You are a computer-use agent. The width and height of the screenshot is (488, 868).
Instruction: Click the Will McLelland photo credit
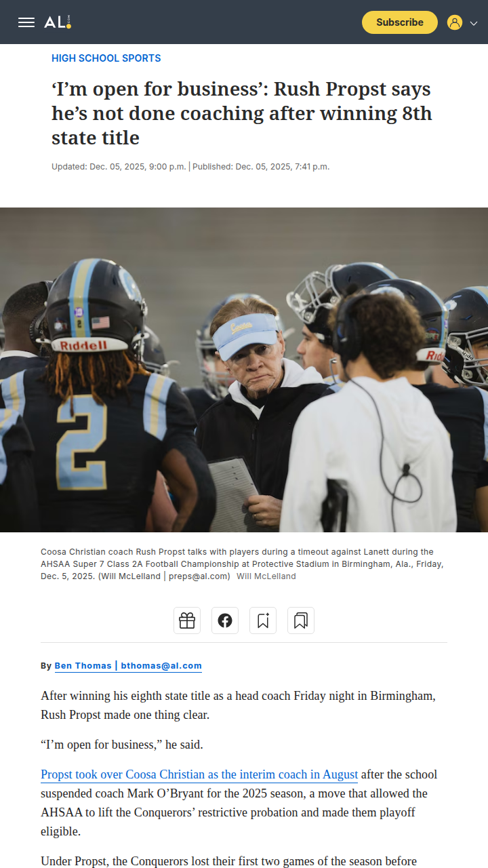[266, 576]
